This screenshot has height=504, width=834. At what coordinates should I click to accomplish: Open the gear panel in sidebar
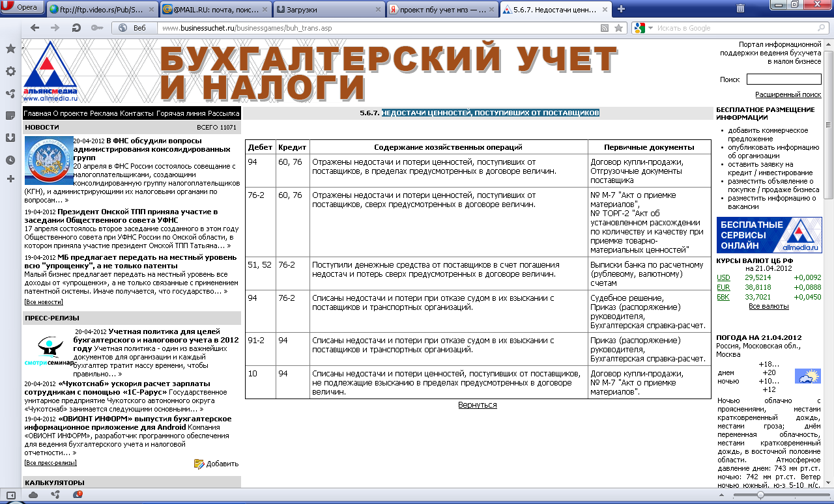click(x=10, y=71)
